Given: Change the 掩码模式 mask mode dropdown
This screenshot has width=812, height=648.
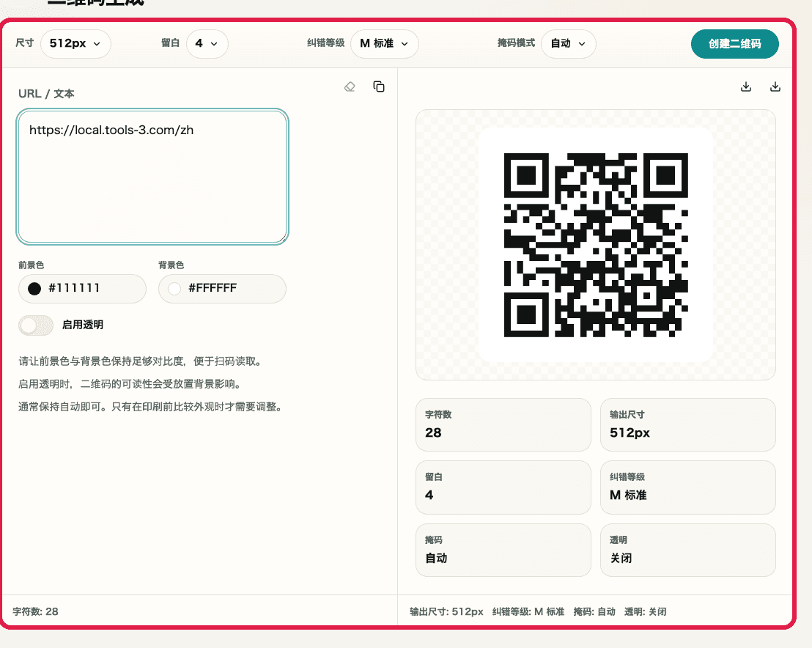Looking at the screenshot, I should [569, 43].
